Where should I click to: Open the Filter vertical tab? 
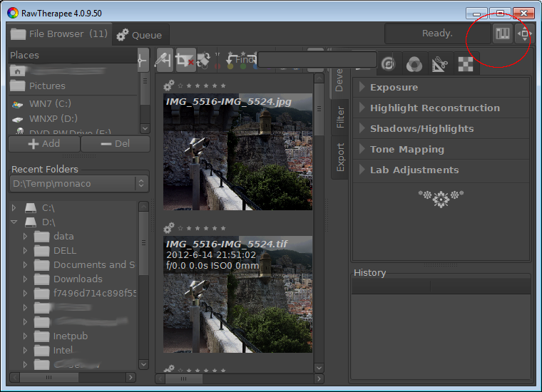(x=339, y=117)
